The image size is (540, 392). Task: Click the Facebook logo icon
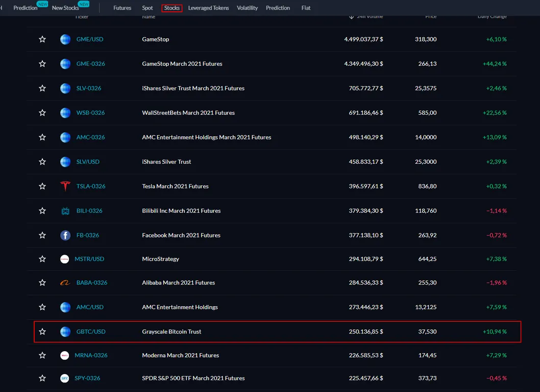click(65, 235)
